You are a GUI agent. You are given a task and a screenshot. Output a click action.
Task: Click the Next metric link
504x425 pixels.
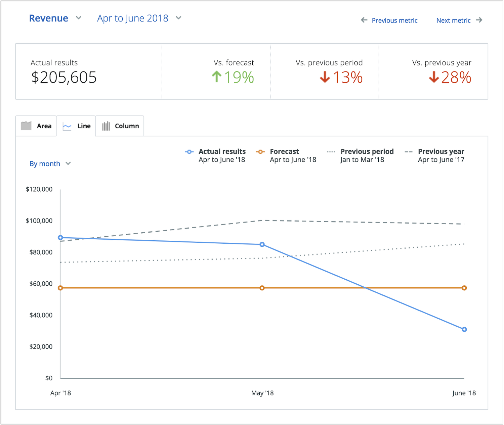tap(453, 20)
